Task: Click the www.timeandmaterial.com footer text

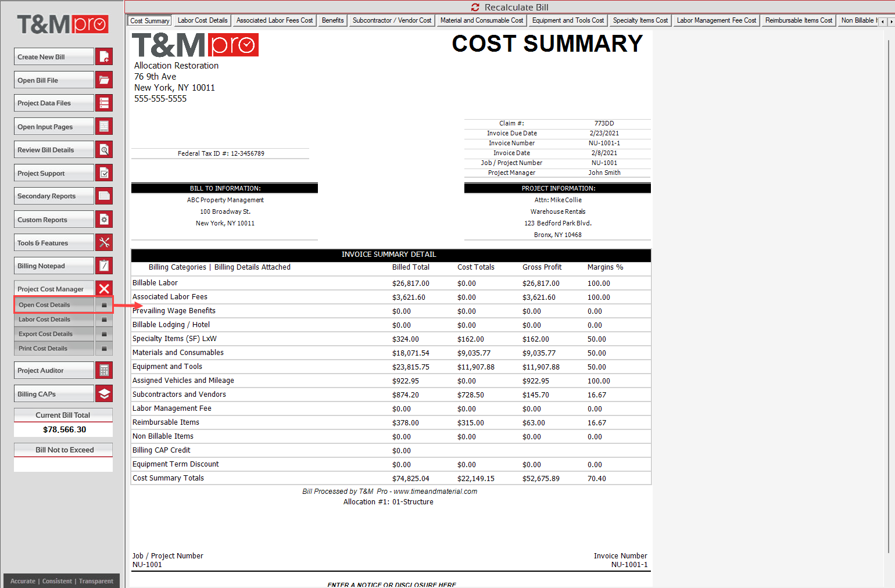Action: (x=435, y=492)
